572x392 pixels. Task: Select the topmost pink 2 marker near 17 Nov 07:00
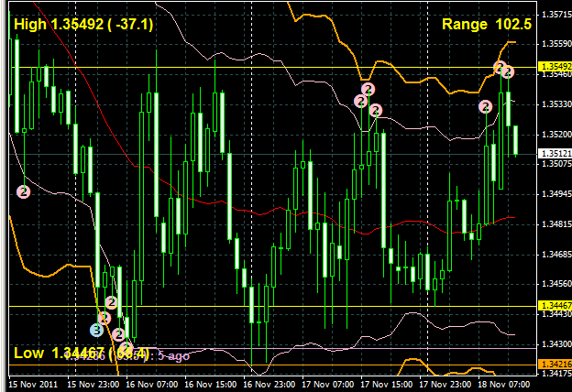tap(368, 89)
